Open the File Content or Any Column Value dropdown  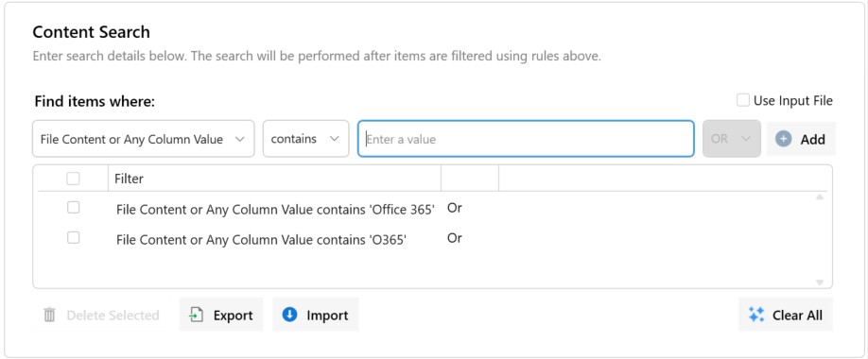click(x=144, y=139)
